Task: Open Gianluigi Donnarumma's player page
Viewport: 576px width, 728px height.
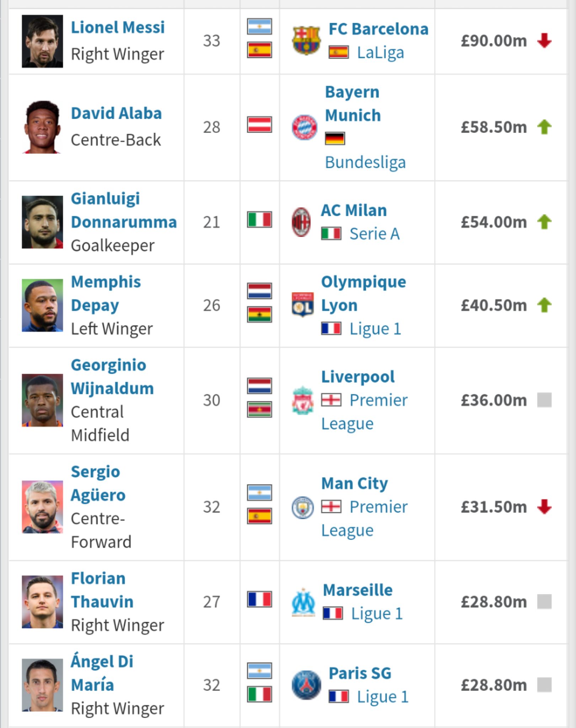Action: (123, 210)
